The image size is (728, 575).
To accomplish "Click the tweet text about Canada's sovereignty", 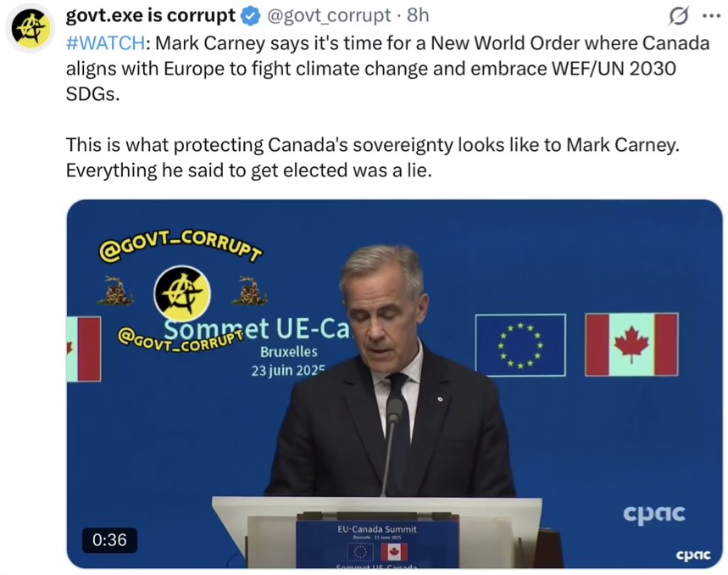I will click(372, 158).
